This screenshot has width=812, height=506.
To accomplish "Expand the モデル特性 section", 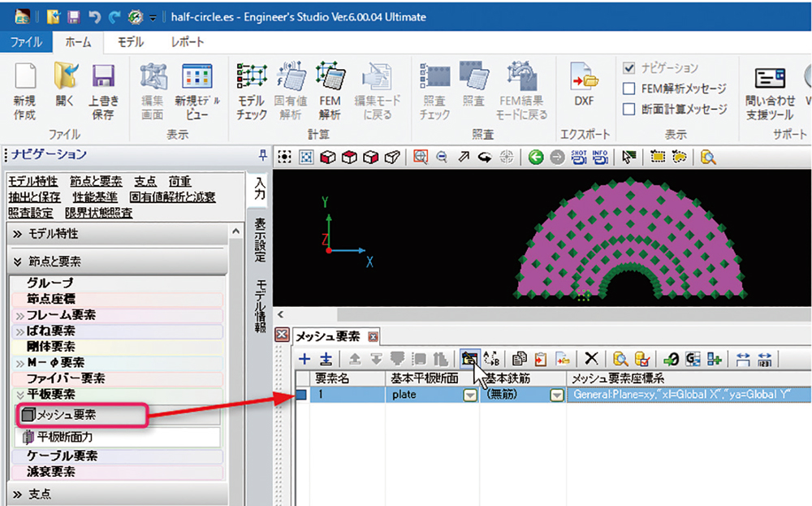I will (18, 234).
